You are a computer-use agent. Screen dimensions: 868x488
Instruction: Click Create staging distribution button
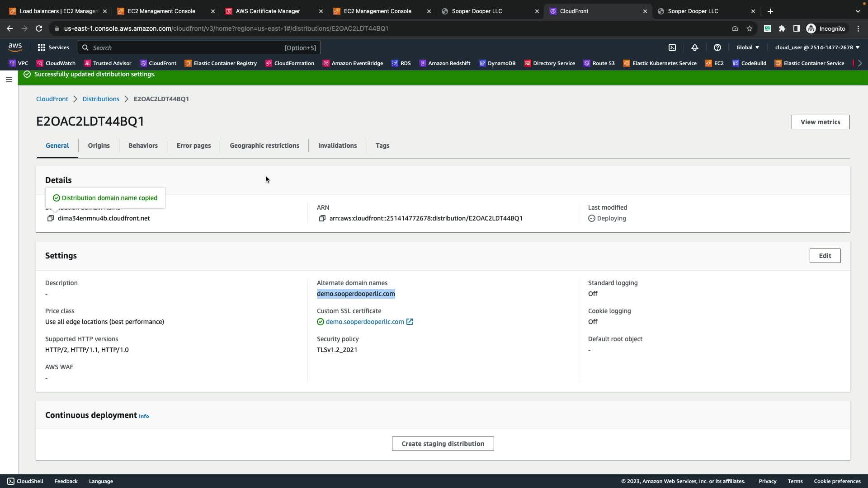click(x=443, y=444)
